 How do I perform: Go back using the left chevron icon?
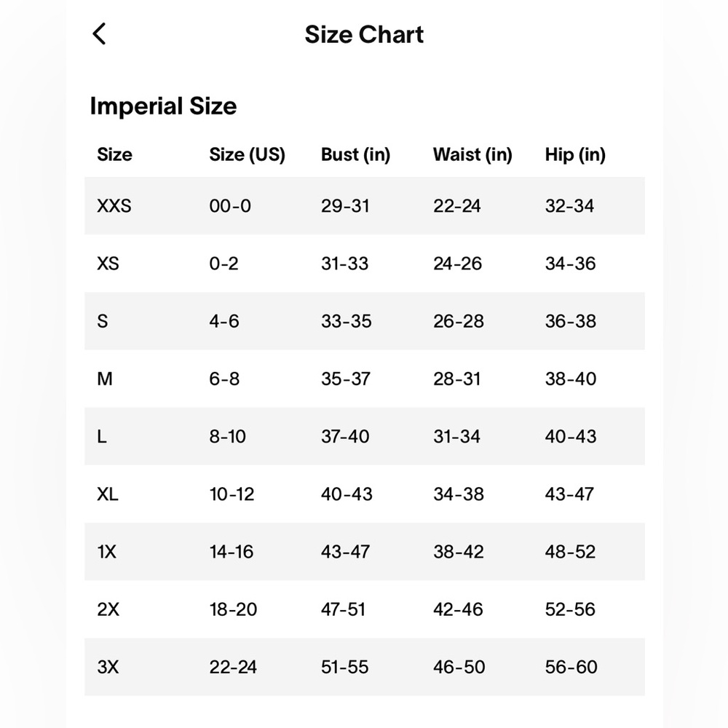tap(99, 34)
